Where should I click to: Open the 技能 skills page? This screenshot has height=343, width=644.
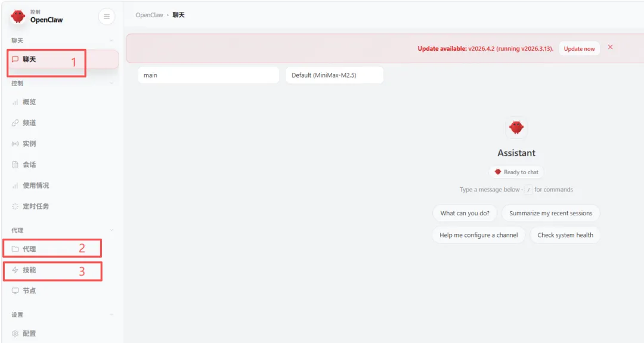click(63, 270)
